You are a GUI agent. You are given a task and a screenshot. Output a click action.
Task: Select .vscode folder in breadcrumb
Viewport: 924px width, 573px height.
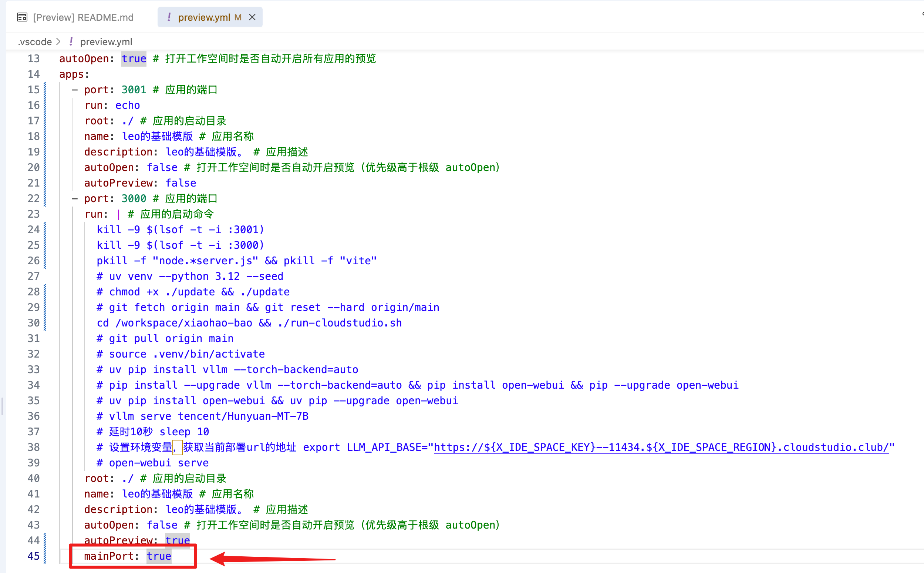pos(35,42)
